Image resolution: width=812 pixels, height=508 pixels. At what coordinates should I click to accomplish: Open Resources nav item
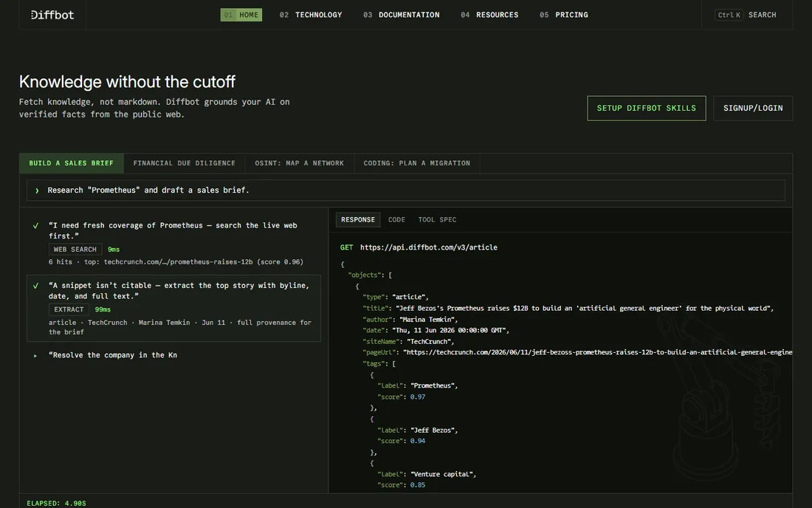[489, 15]
